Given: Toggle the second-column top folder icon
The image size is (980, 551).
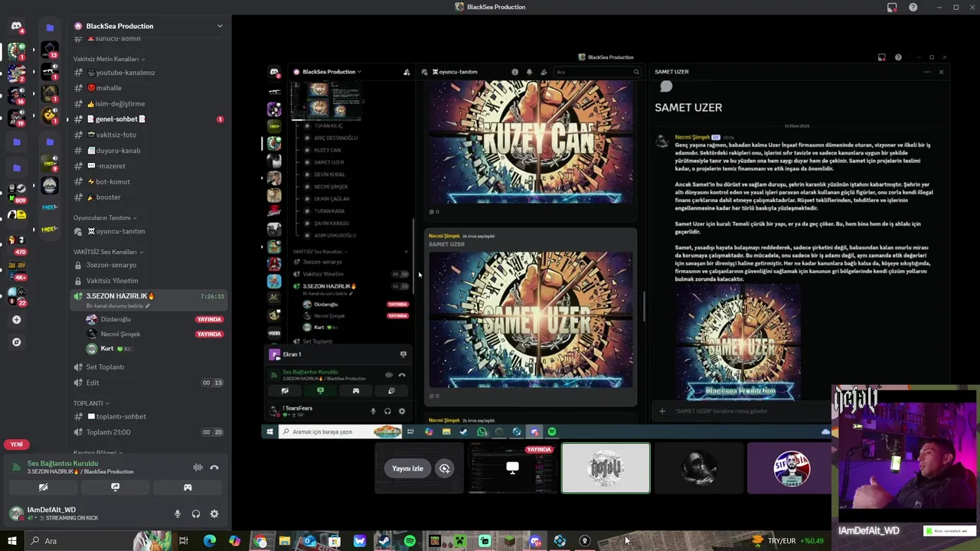Looking at the screenshot, I should 50,28.
